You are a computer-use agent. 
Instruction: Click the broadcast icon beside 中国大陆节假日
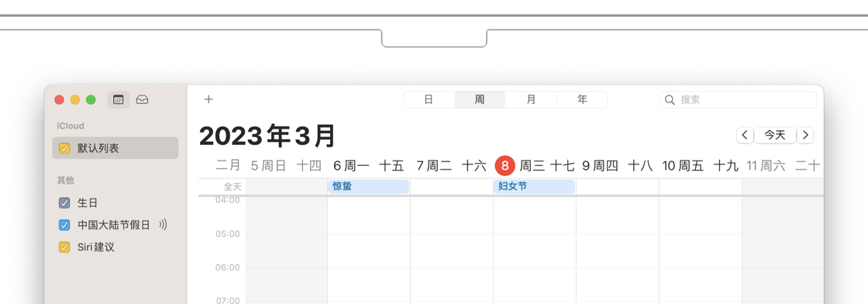pos(162,224)
